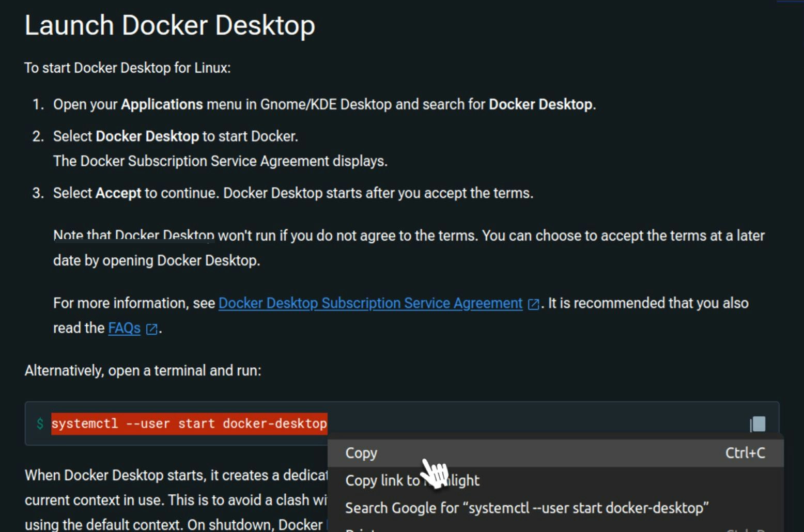Click the bold 'Accept' word in step 3
The width and height of the screenshot is (804, 532).
118,193
